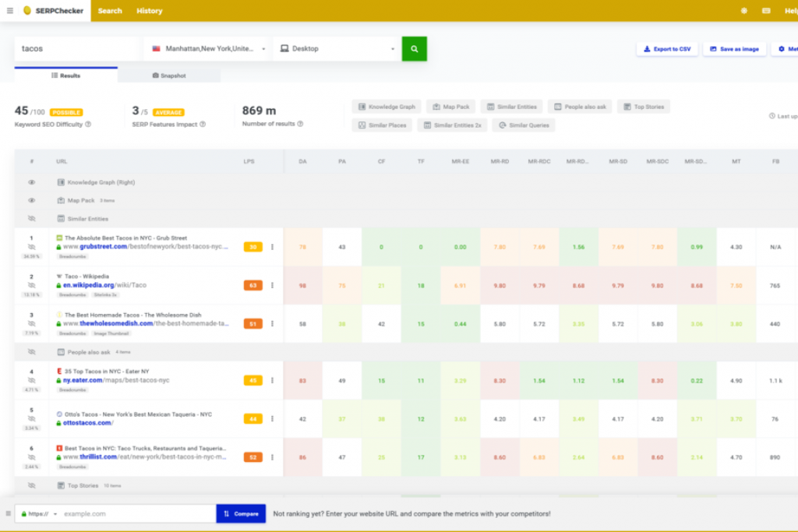Open three-dot menu for en.wikipedia.org result
Image resolution: width=798 pixels, height=532 pixels.
(x=272, y=285)
